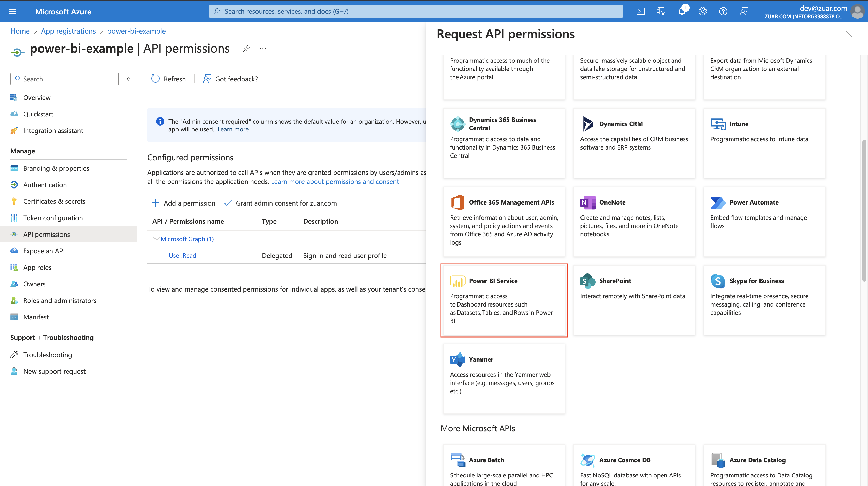
Task: Select API permissions in the side menu
Action: pos(68,234)
